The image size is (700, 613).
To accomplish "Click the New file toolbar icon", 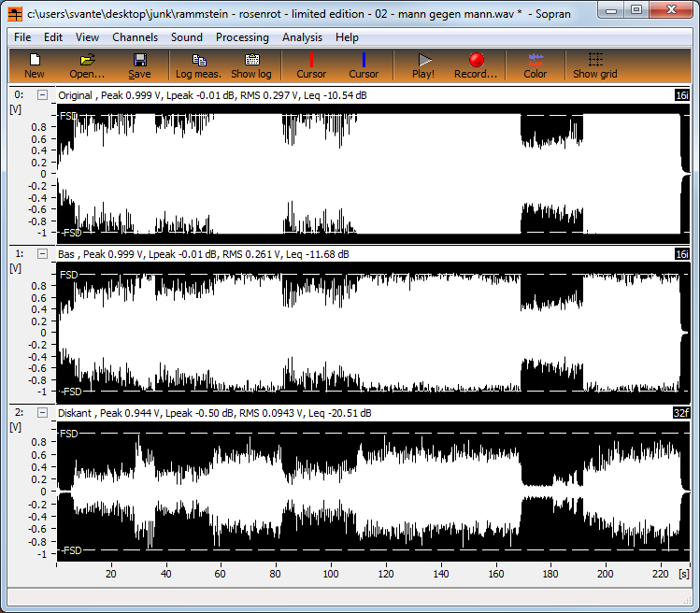I will pyautogui.click(x=35, y=64).
